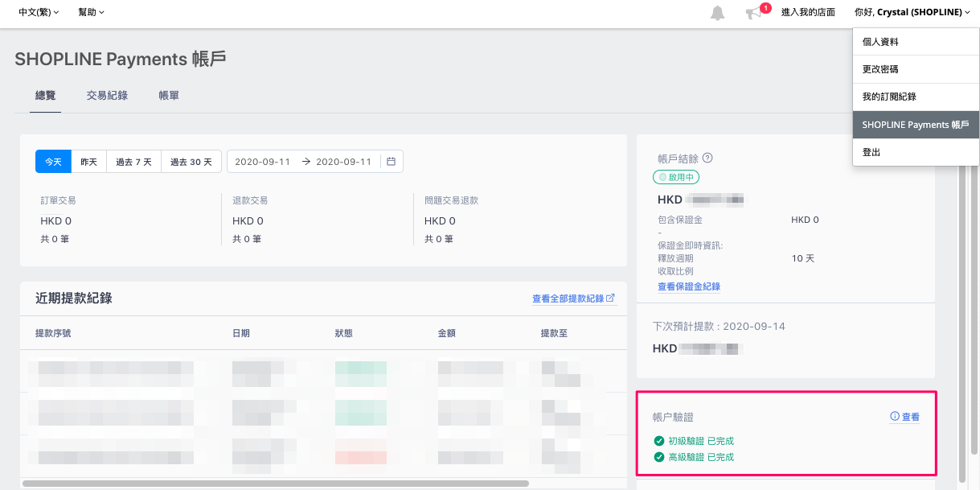This screenshot has height=490, width=980.
Task: Click the 近期提款紀錄 heading
Action: tap(74, 298)
